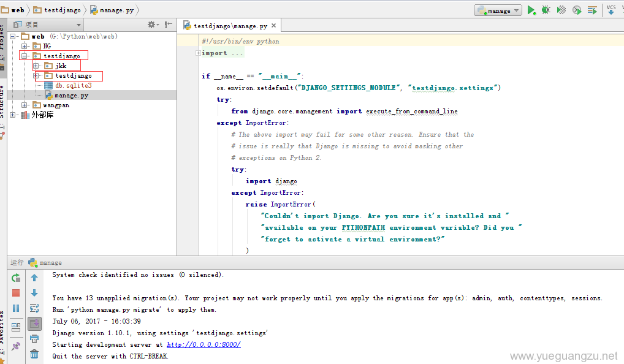The width and height of the screenshot is (624, 364).
Task: Click "testdjango.settings" string in editor
Action: pyautogui.click(x=452, y=88)
